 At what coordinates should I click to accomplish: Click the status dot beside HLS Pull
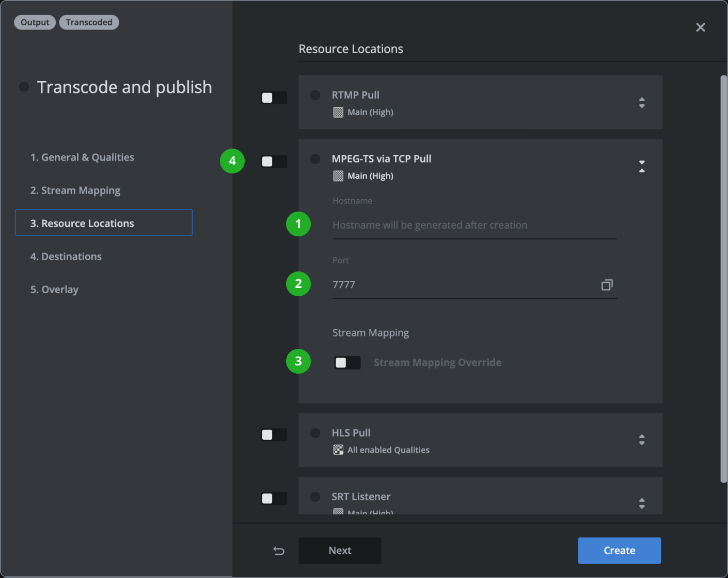click(x=315, y=433)
